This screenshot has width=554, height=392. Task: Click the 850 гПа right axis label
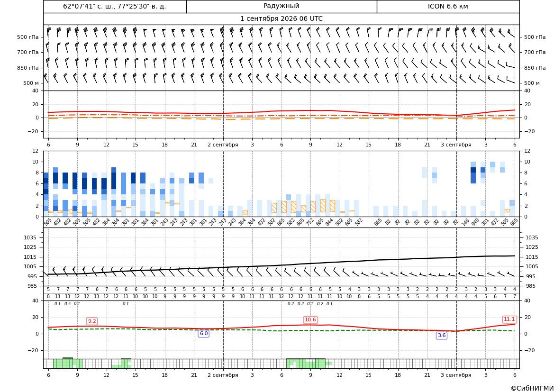pyautogui.click(x=535, y=67)
